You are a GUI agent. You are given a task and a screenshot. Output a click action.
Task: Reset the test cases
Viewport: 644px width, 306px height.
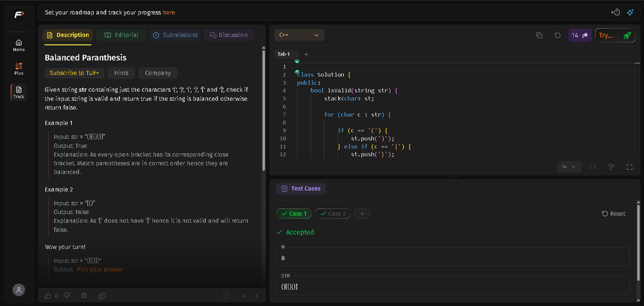(613, 214)
